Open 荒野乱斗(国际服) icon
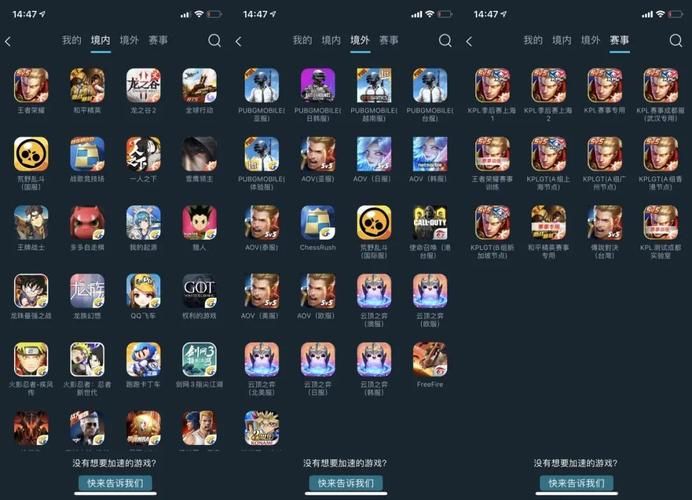Screen dimensions: 692x500 click(x=374, y=222)
